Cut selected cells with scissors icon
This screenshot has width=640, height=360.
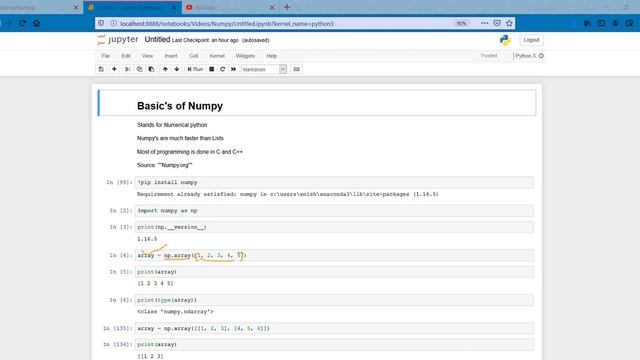tap(128, 69)
